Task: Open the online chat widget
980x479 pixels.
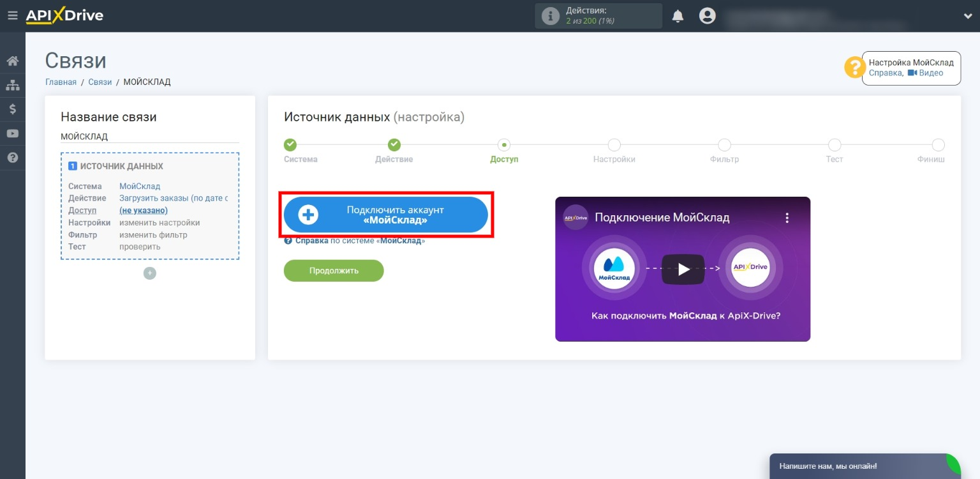Action: tap(865, 466)
